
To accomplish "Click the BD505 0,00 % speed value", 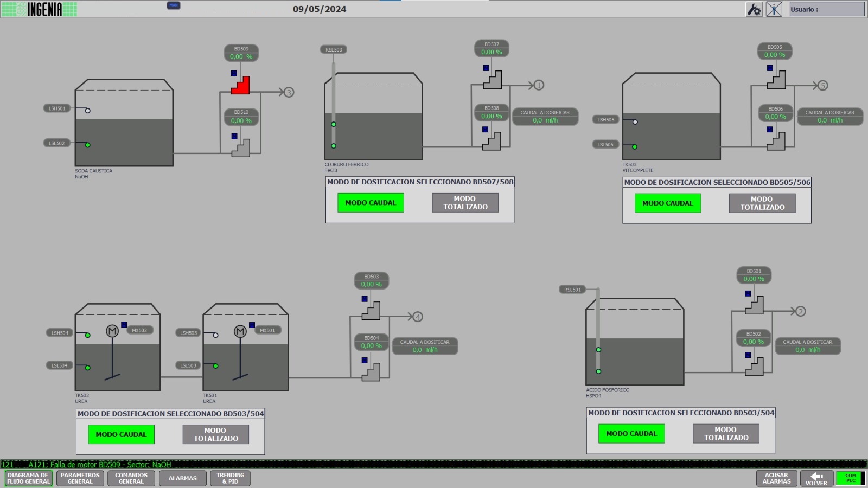I will tap(775, 55).
